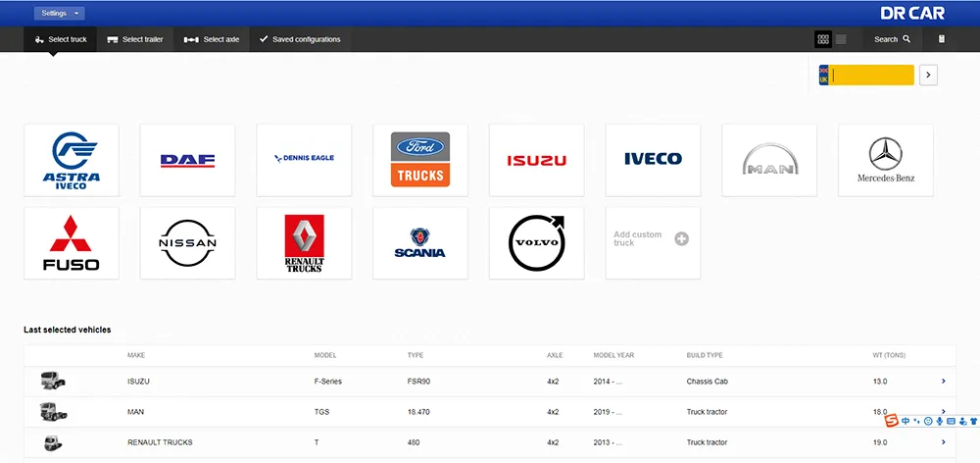This screenshot has width=980, height=463.
Task: Click the 13.0 weight value
Action: [880, 382]
